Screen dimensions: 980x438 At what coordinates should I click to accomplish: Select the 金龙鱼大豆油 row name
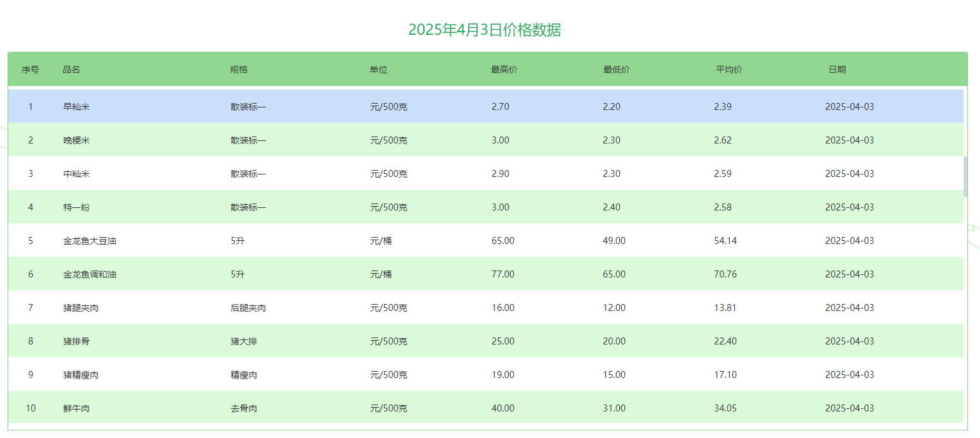pos(90,241)
